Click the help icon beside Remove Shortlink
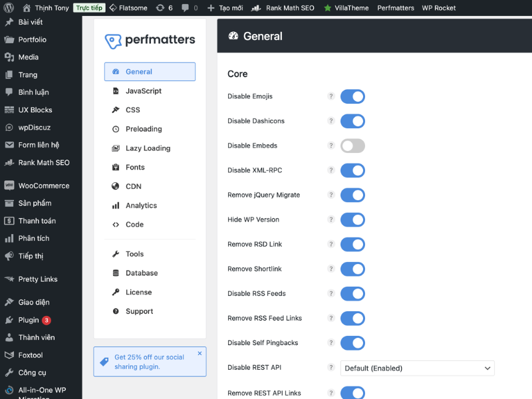Image resolution: width=532 pixels, height=399 pixels. pos(331,269)
